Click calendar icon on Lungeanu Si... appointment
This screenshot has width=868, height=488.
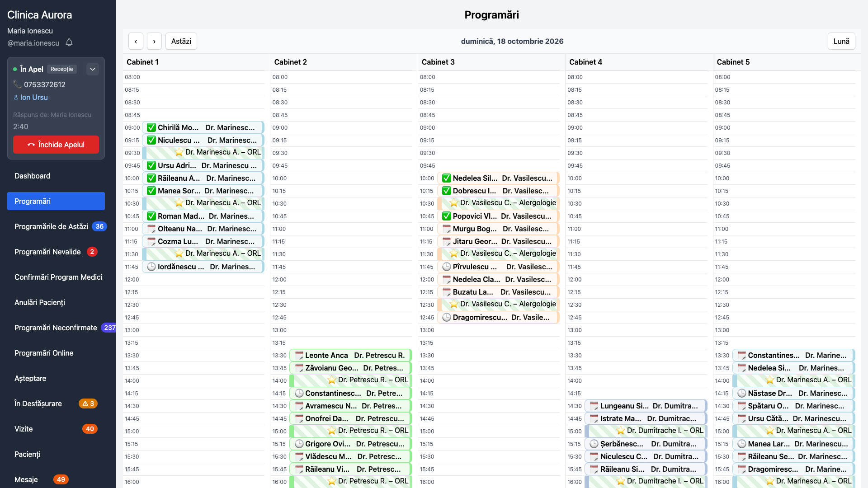594,406
